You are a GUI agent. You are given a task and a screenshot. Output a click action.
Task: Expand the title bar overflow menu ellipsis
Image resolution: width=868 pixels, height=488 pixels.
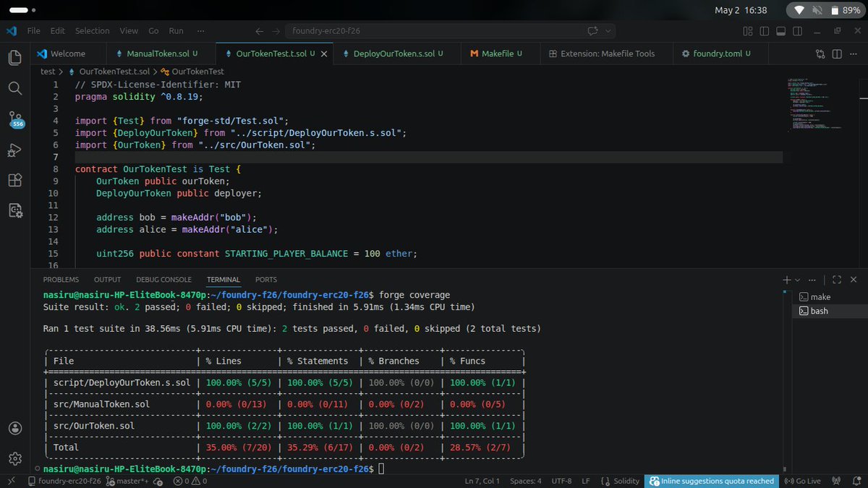tap(200, 31)
